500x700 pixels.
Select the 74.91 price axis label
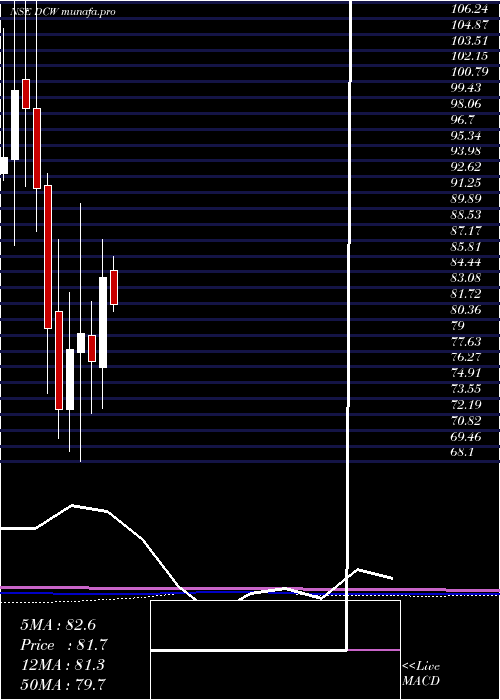tap(467, 373)
